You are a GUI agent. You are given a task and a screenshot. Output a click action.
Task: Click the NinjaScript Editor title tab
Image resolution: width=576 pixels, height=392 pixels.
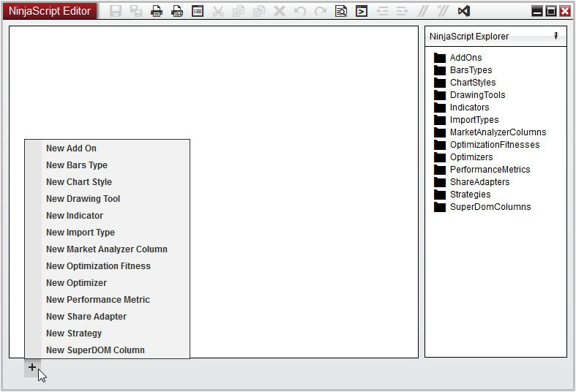tap(50, 11)
